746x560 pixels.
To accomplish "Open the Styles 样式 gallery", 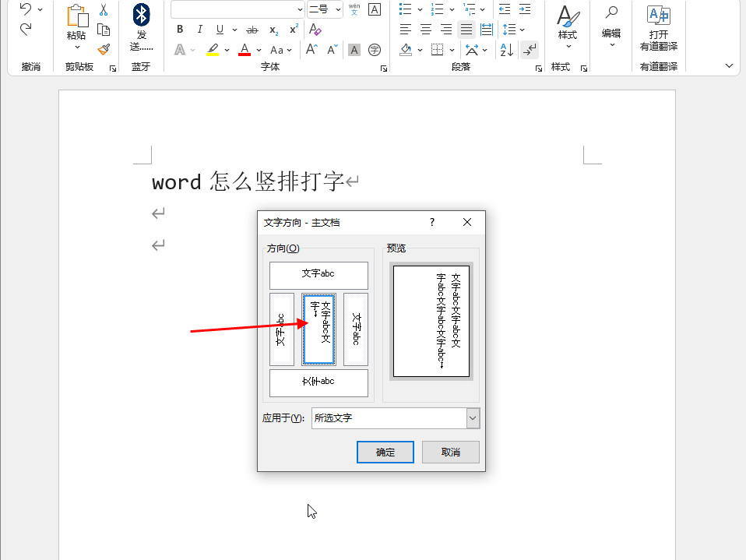I will coord(568,26).
